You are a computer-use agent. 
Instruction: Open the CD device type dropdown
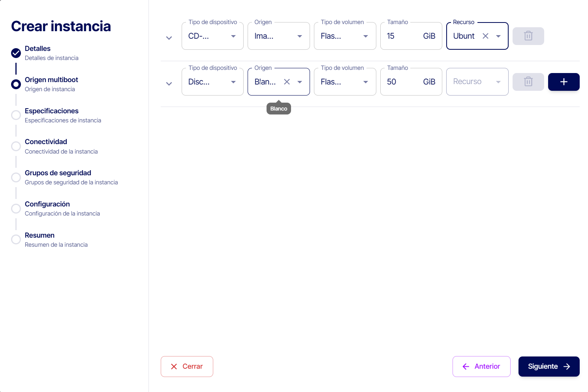click(x=233, y=36)
